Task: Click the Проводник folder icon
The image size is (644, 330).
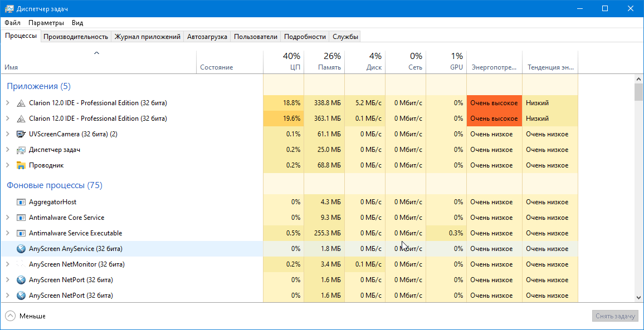Action: click(x=21, y=165)
